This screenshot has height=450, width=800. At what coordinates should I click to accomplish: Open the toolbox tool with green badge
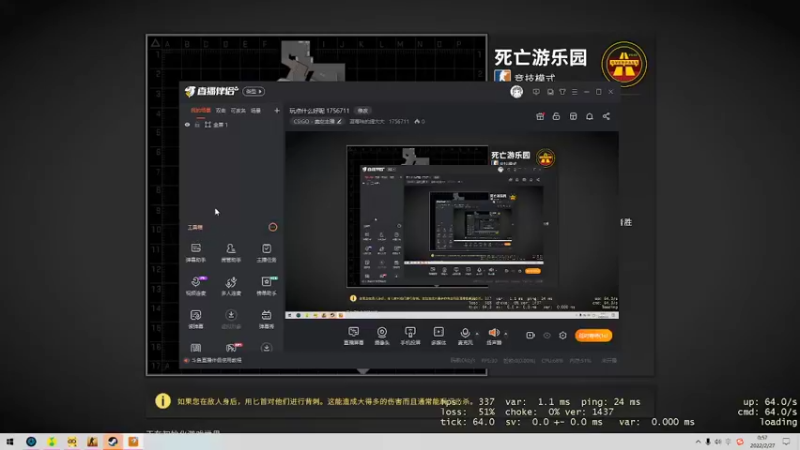click(266, 286)
